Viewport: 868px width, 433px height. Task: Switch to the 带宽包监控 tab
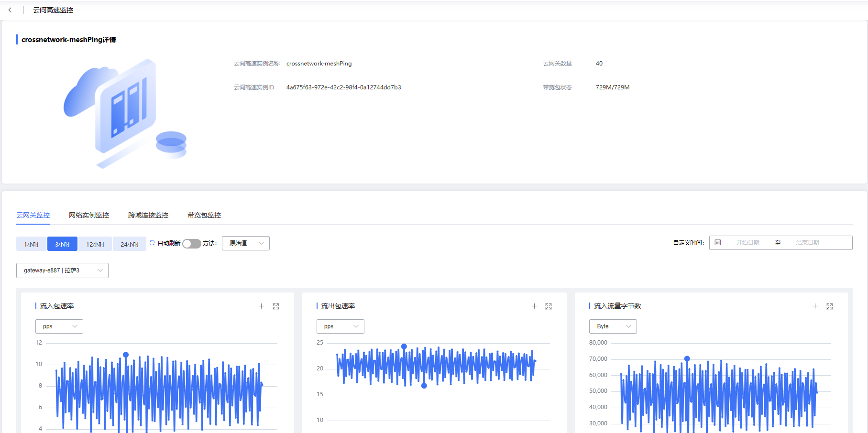click(204, 215)
